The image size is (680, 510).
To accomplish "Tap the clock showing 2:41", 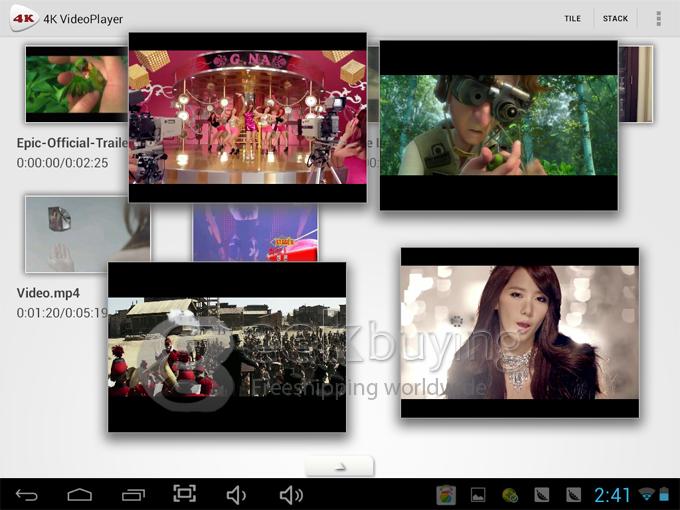I will (612, 495).
